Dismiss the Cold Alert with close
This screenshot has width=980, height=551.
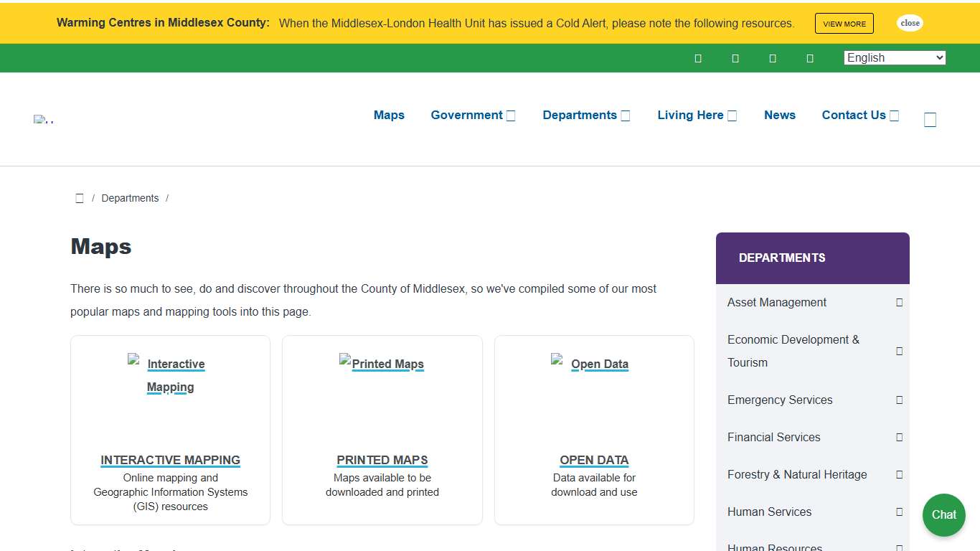coord(909,23)
